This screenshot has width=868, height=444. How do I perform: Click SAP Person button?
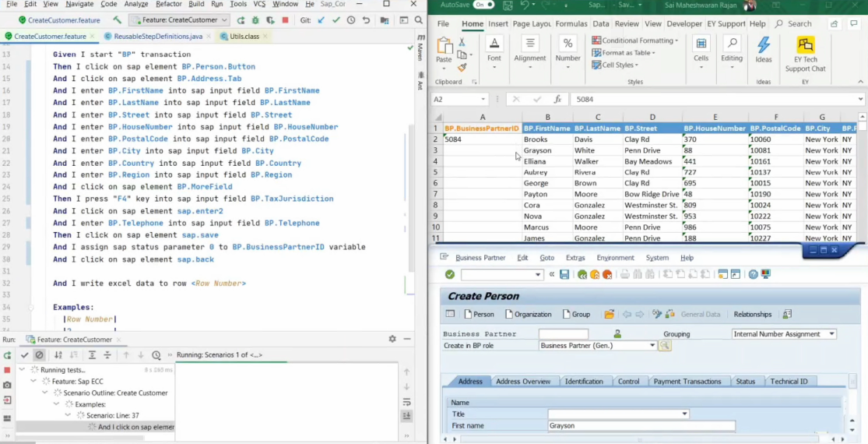pyautogui.click(x=479, y=314)
